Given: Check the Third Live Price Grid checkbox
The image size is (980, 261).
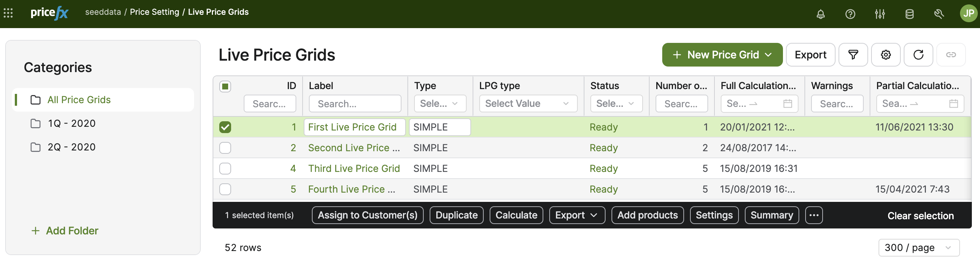Looking at the screenshot, I should click(x=225, y=168).
